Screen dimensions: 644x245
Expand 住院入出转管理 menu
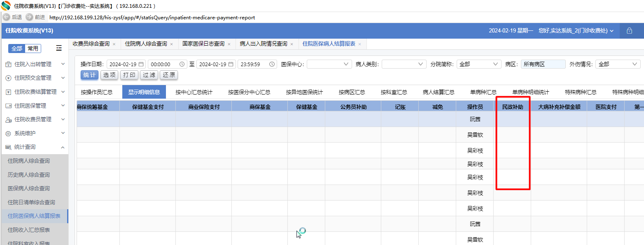[34, 64]
